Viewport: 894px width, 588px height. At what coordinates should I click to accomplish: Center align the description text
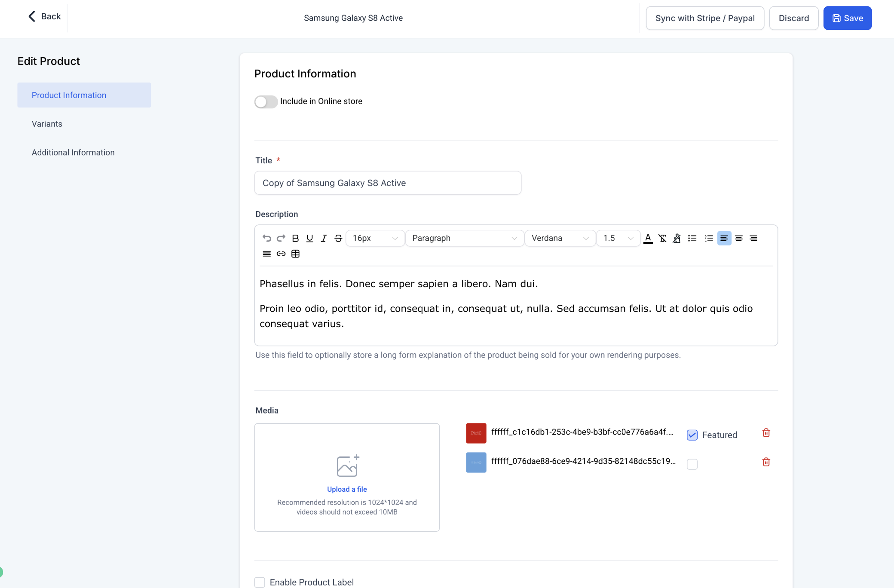coord(739,238)
